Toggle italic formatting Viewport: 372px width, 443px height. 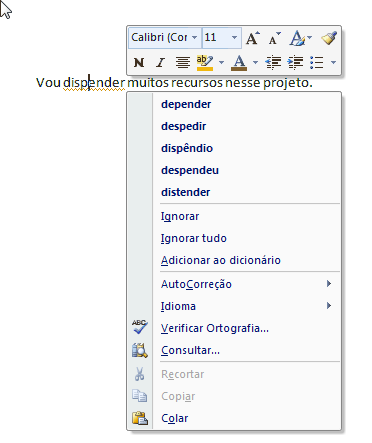click(161, 62)
